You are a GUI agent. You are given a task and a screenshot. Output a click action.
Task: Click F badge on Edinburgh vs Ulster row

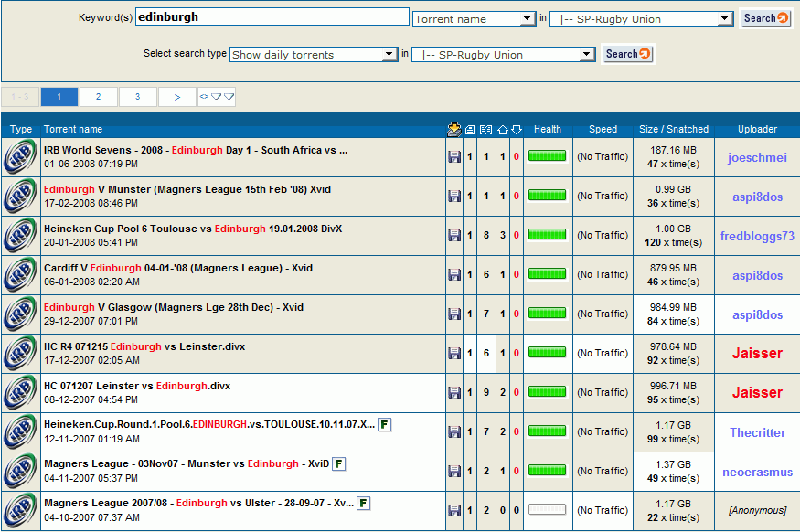click(x=363, y=503)
